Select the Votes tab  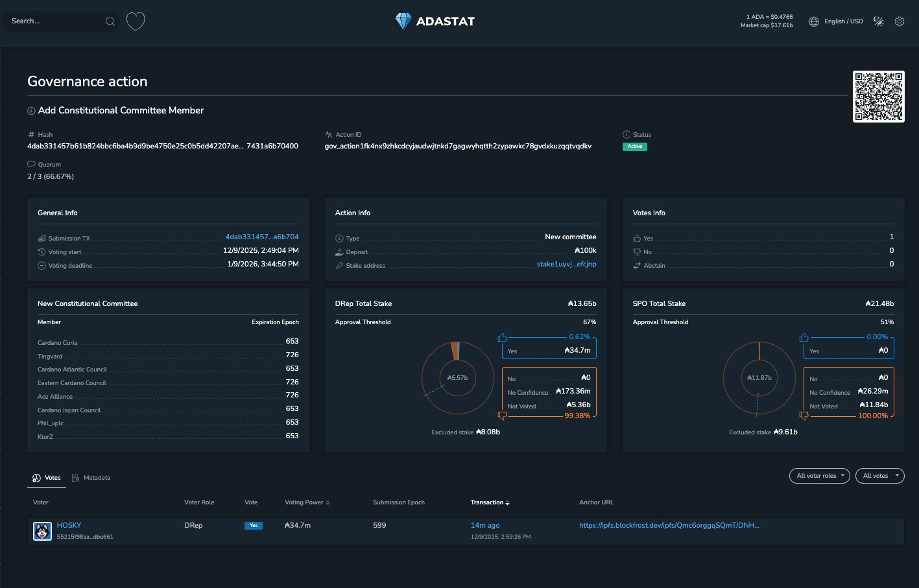[x=47, y=478]
